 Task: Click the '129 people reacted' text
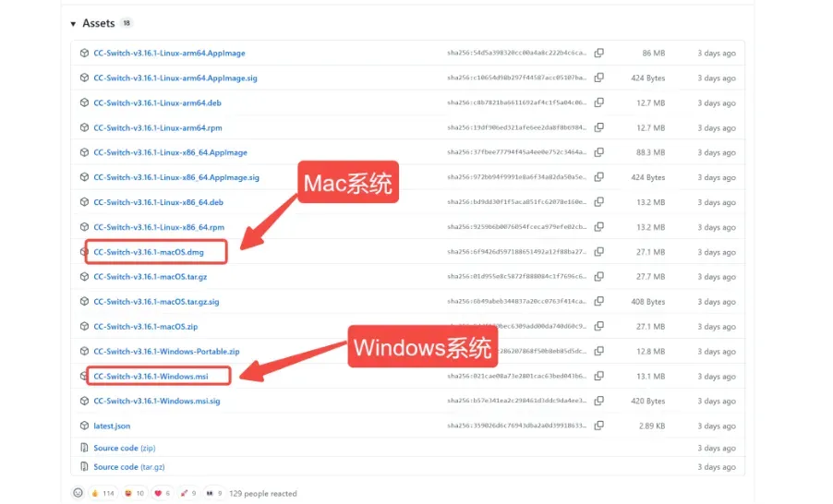pos(263,493)
